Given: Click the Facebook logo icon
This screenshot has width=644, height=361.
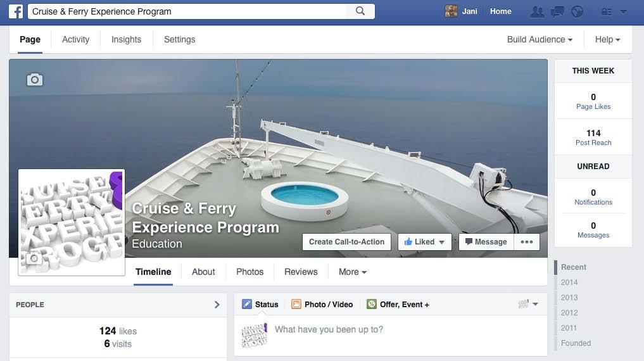Looking at the screenshot, I should pos(16,11).
